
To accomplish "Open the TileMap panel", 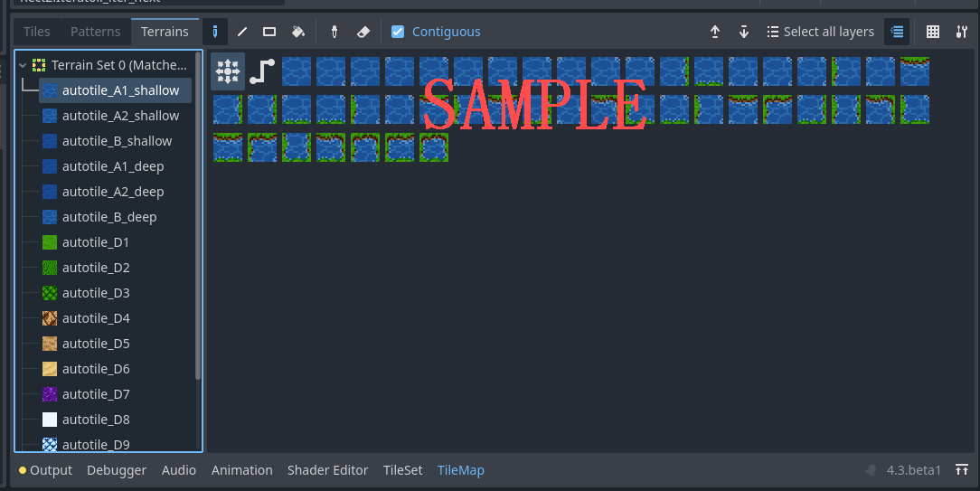I will pos(461,469).
